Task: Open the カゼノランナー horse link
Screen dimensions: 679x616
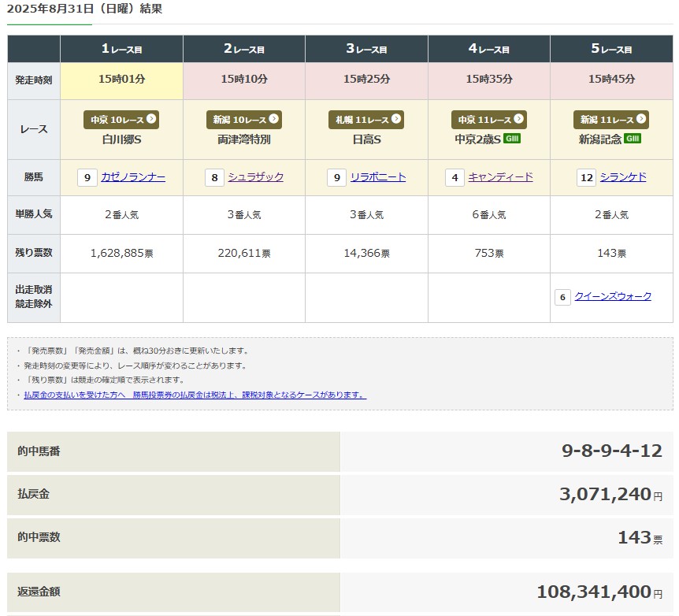Action: [x=133, y=177]
